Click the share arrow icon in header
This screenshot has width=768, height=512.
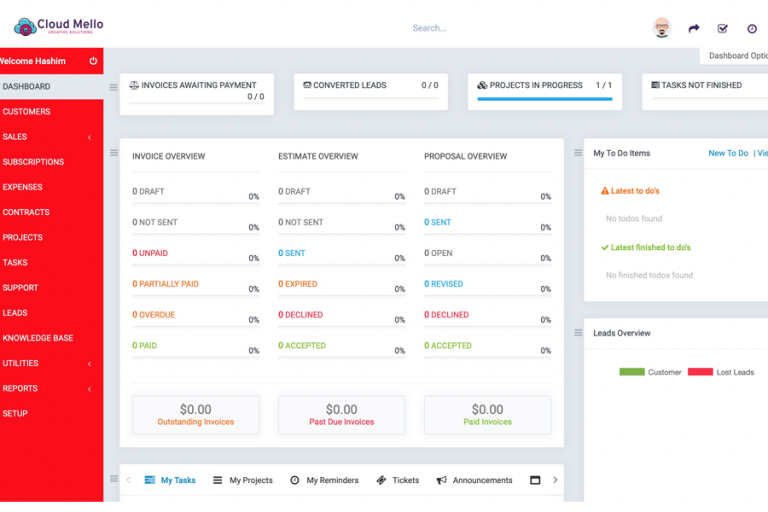pyautogui.click(x=694, y=29)
